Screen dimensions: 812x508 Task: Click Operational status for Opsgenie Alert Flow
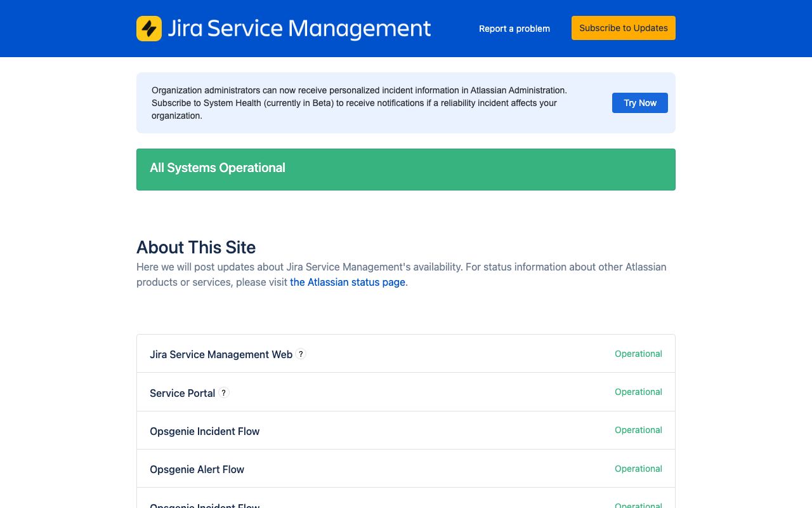tap(638, 469)
